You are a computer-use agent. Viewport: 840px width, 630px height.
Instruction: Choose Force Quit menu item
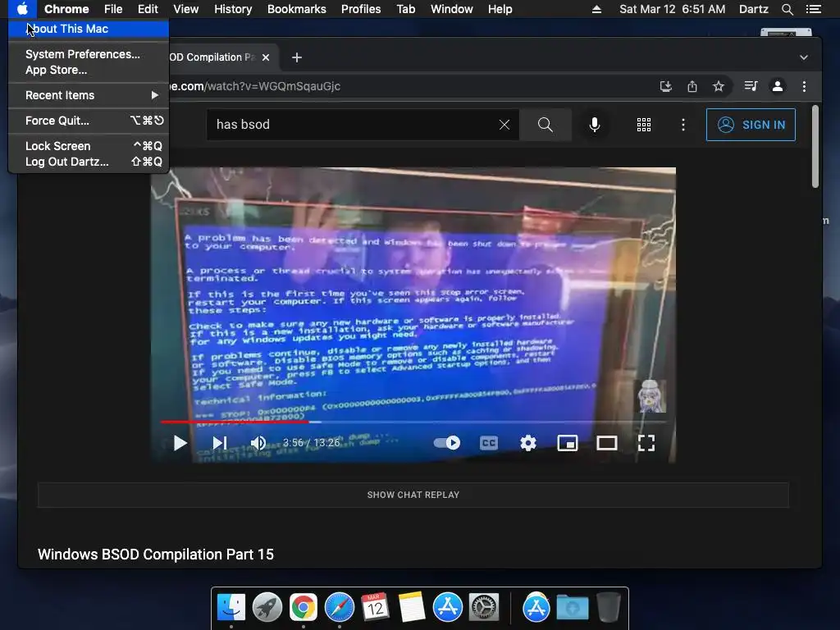tap(89, 121)
